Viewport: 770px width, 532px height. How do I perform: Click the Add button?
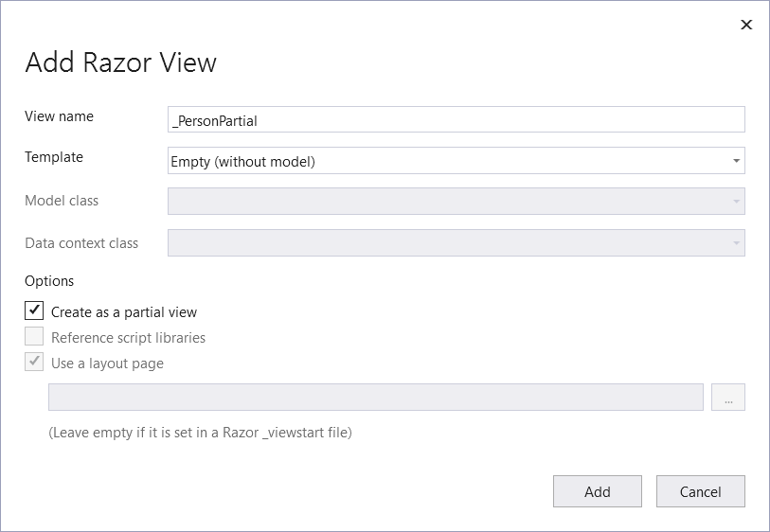pyautogui.click(x=598, y=491)
